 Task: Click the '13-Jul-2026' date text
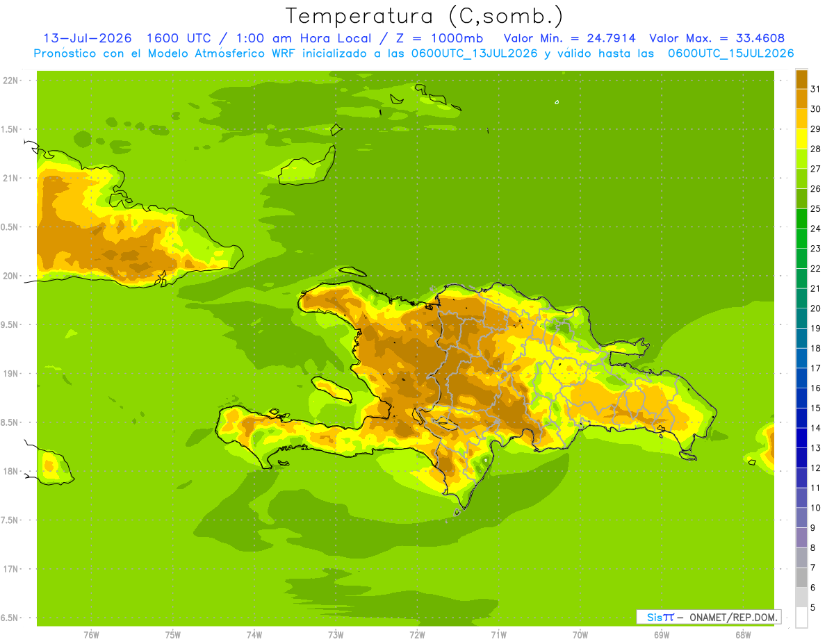88,38
